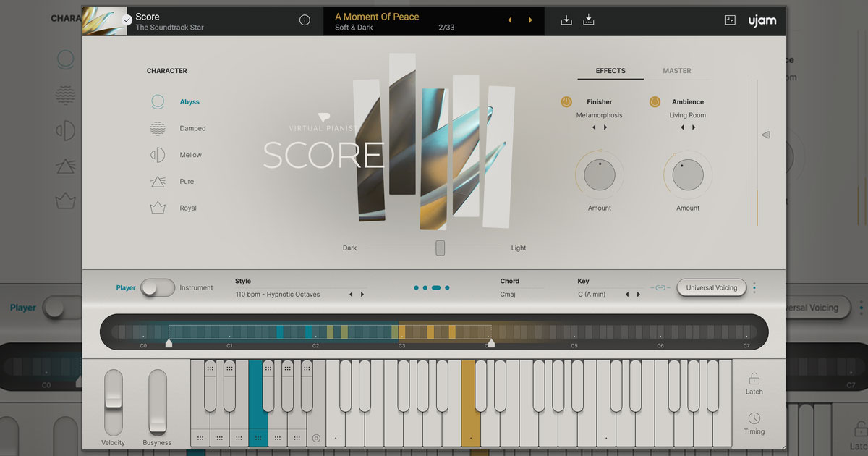Select next Finisher effect arrow
The height and width of the screenshot is (456, 868).
605,127
